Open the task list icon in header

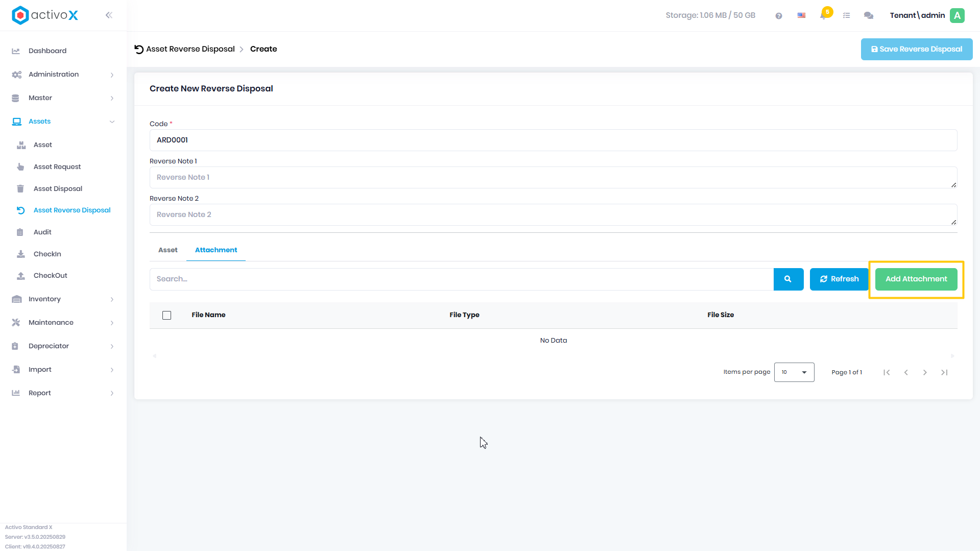point(846,15)
